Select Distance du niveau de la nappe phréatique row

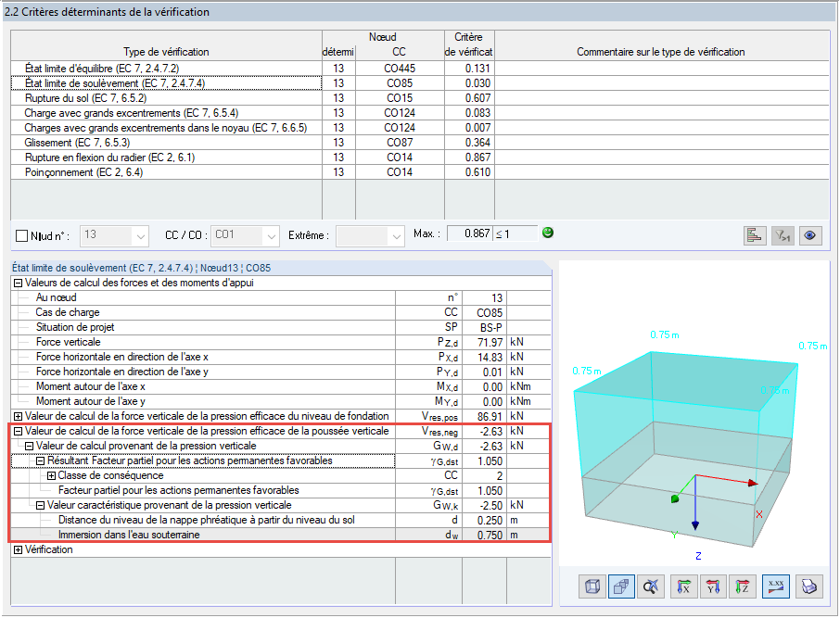click(x=281, y=520)
